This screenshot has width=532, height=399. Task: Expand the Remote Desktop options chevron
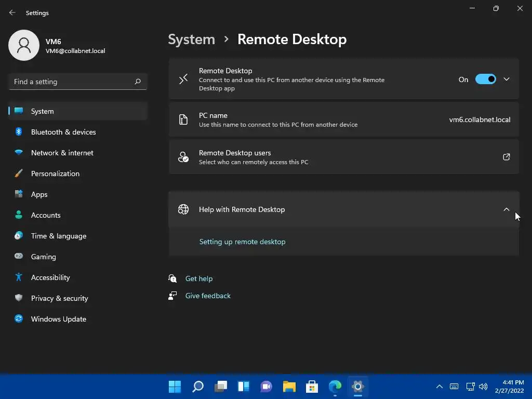tap(506, 79)
